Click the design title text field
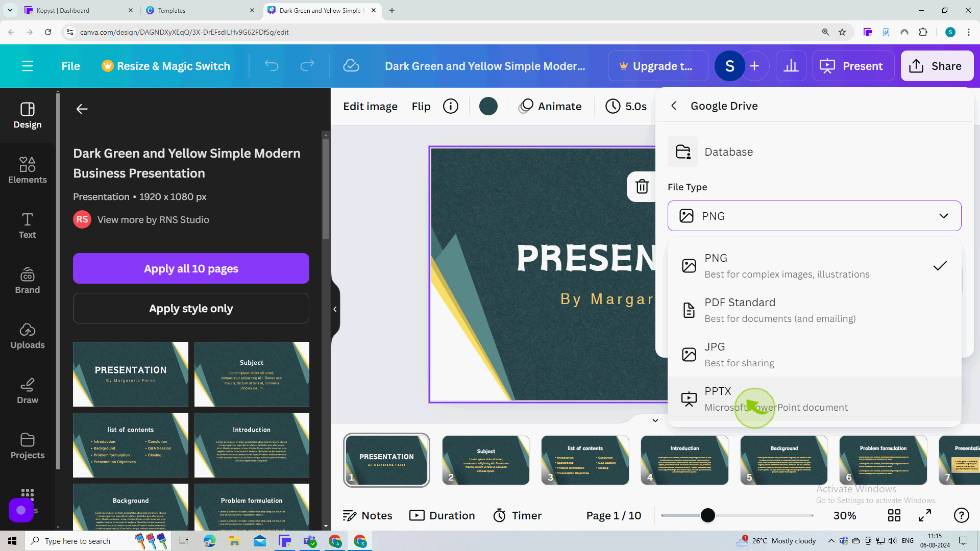The width and height of the screenshot is (980, 551). point(485,66)
